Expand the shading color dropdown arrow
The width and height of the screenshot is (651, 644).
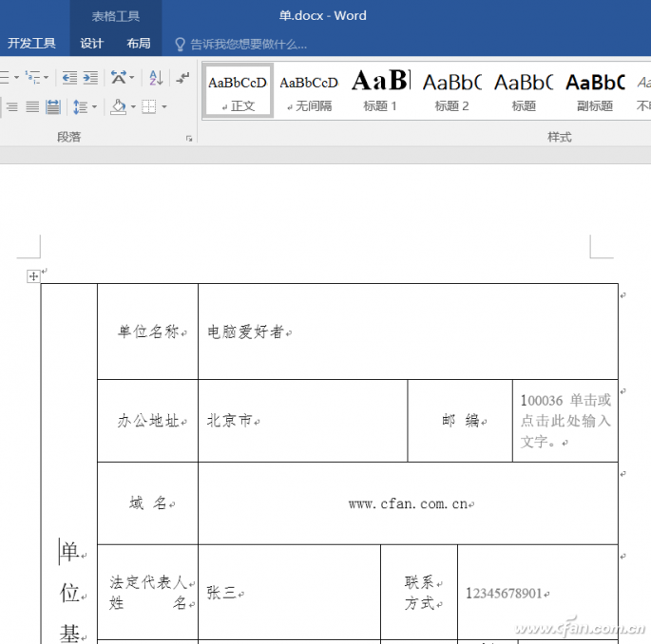click(133, 107)
